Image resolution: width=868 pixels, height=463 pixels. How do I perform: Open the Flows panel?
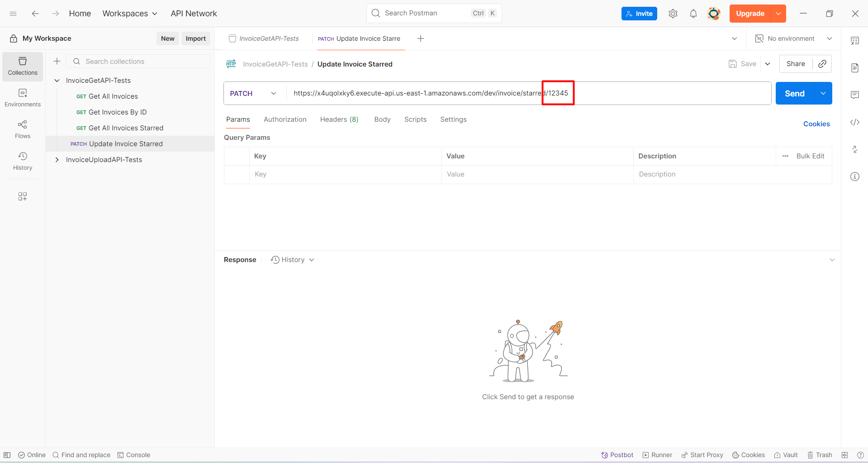coord(22,129)
